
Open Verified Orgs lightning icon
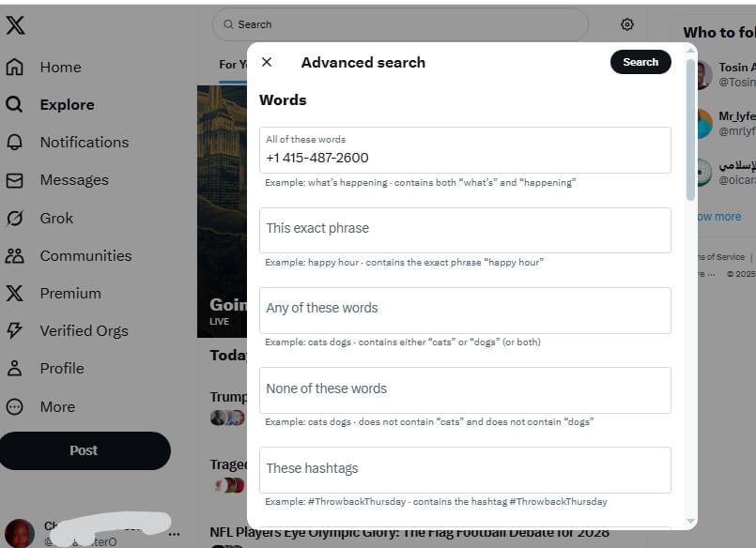14,330
